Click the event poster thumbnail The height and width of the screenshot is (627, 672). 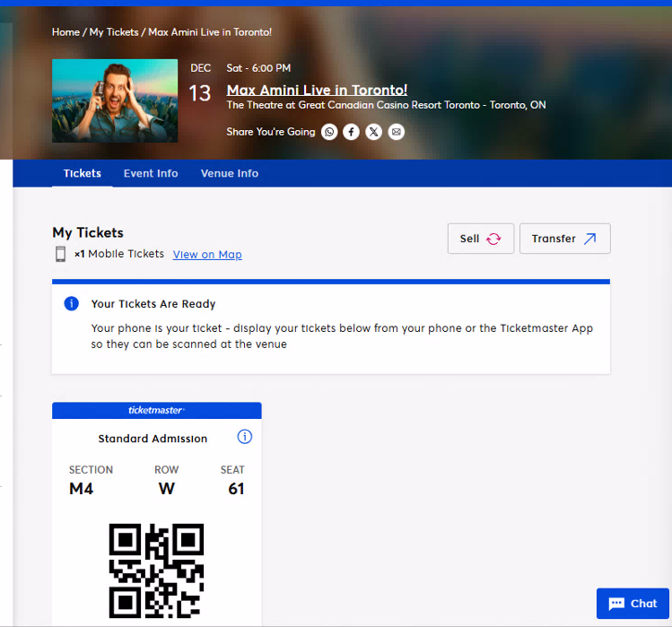[115, 100]
